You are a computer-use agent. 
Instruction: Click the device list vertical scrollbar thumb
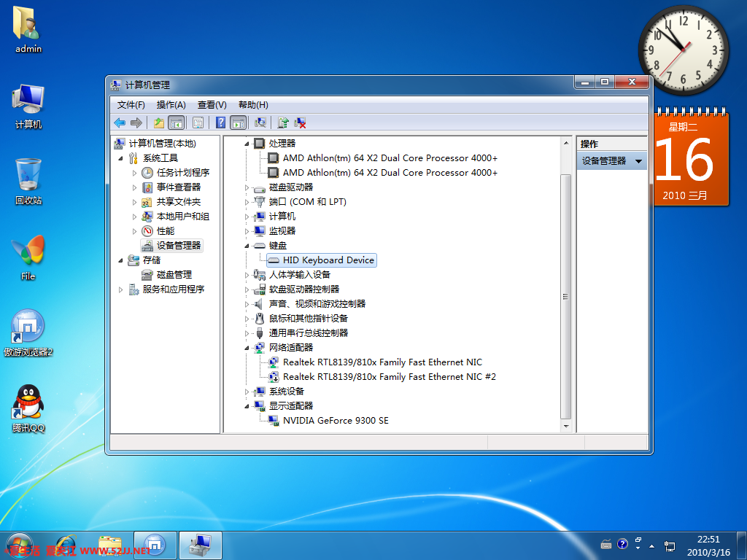point(566,297)
